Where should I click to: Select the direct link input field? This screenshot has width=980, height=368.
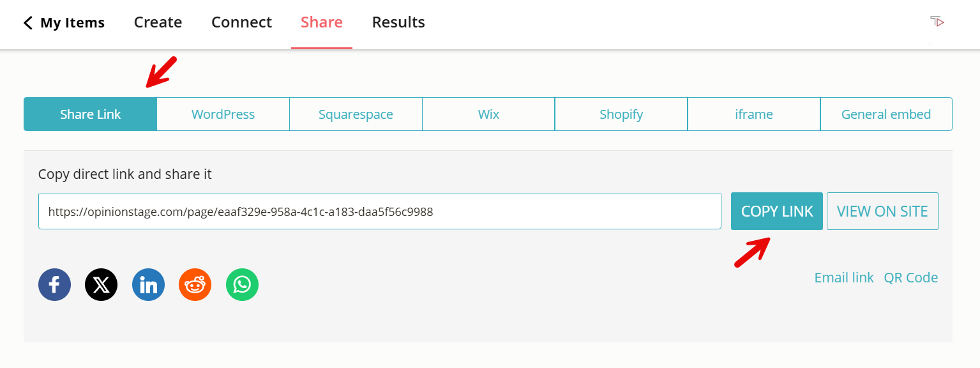point(380,211)
